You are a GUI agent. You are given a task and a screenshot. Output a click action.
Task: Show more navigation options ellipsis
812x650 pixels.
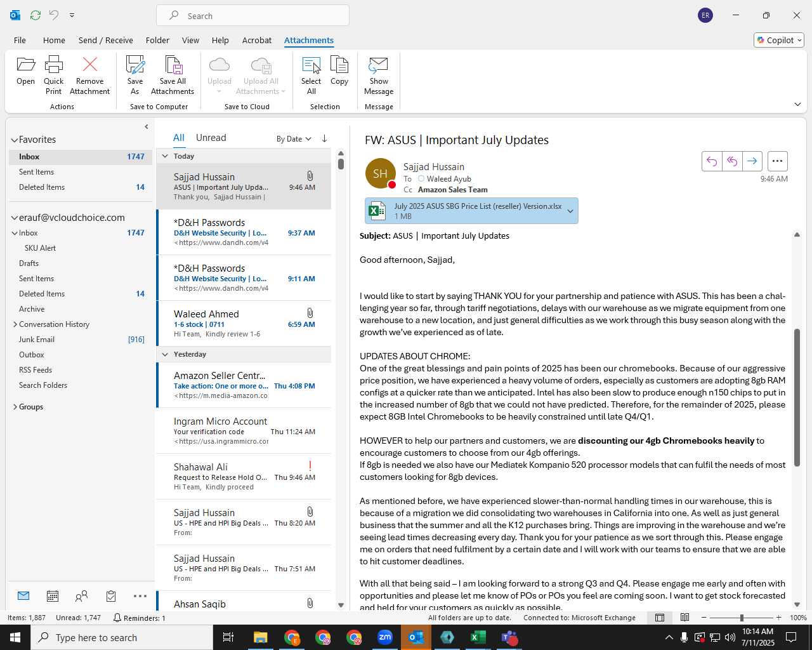point(140,596)
